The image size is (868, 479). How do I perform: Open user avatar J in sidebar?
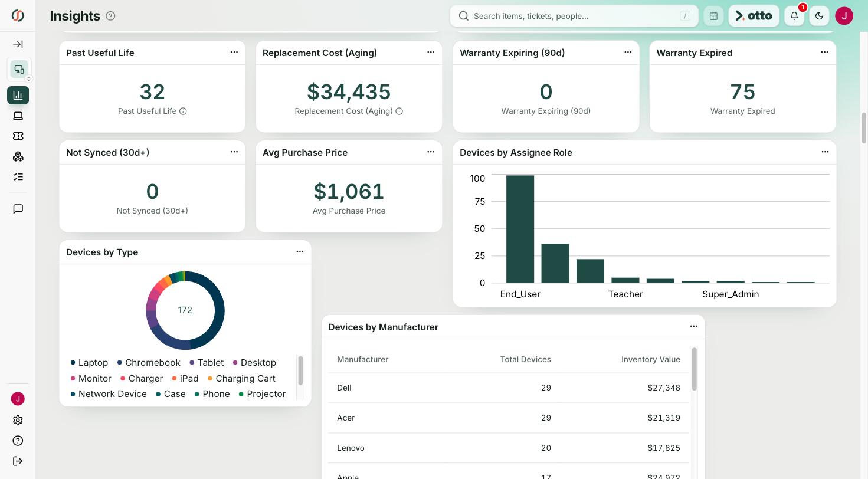click(18, 399)
